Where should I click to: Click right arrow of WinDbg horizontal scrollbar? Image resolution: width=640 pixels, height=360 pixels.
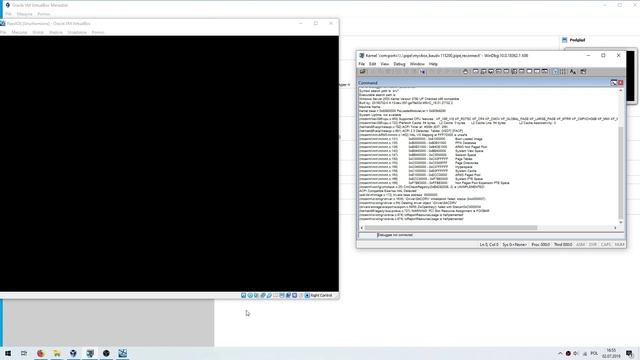(x=615, y=228)
